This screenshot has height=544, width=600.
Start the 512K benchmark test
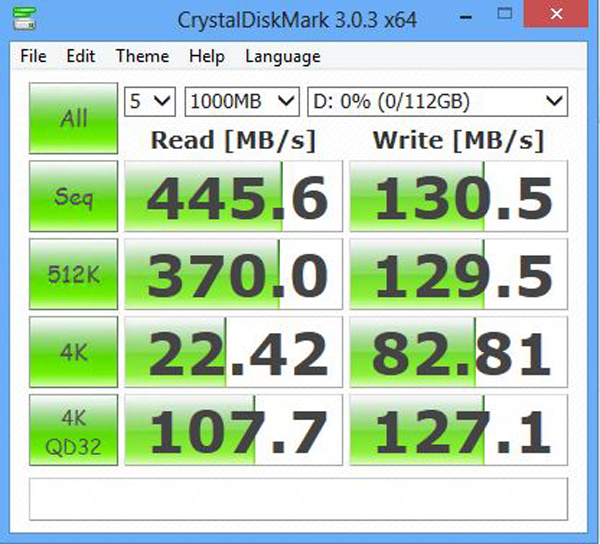point(73,274)
